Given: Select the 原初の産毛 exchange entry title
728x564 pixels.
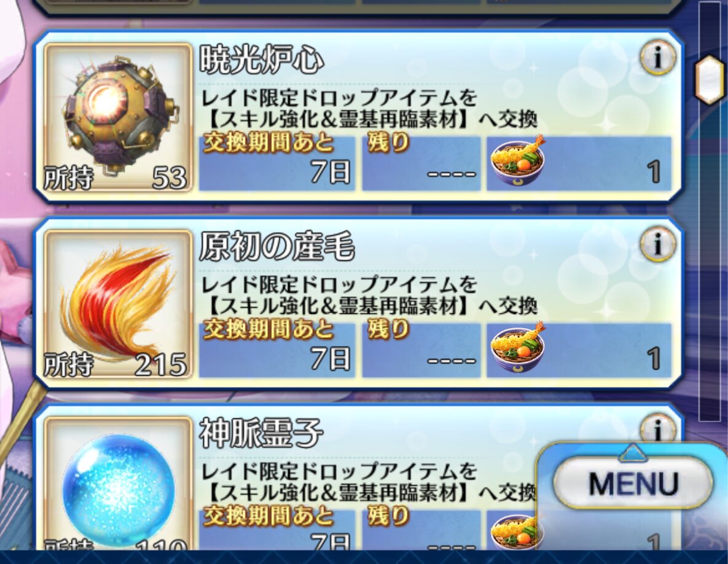Looking at the screenshot, I should click(x=276, y=246).
